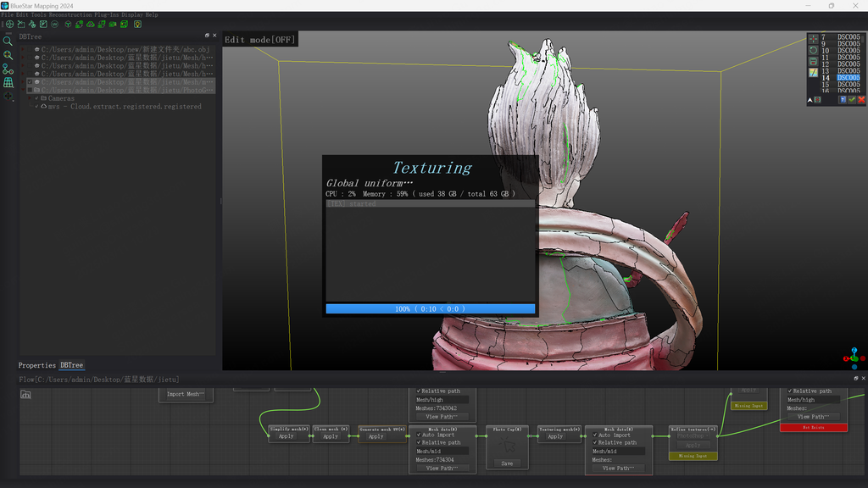The height and width of the screenshot is (488, 868).
Task: Toggle Auto import in Mesh/mid node
Action: pos(419,435)
